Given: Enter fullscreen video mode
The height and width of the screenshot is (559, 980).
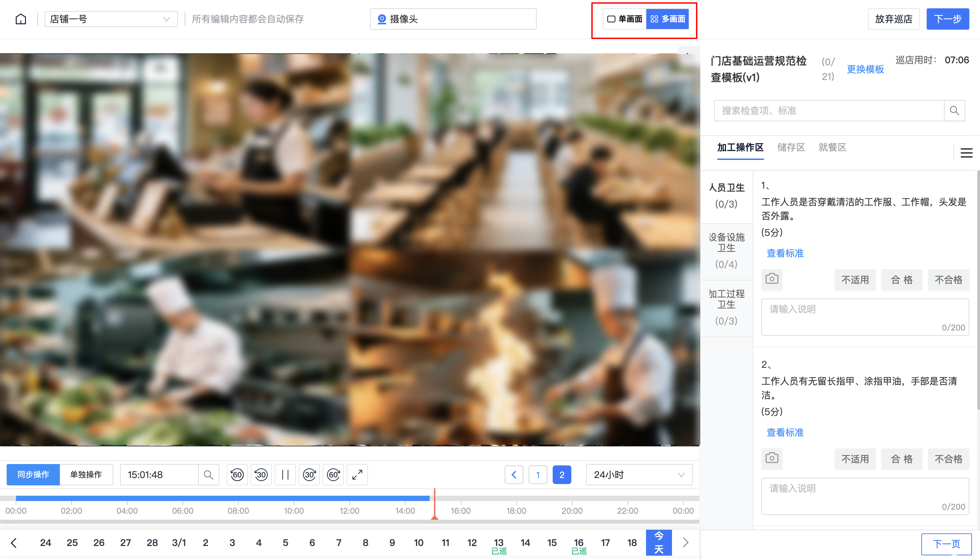Looking at the screenshot, I should click(357, 475).
